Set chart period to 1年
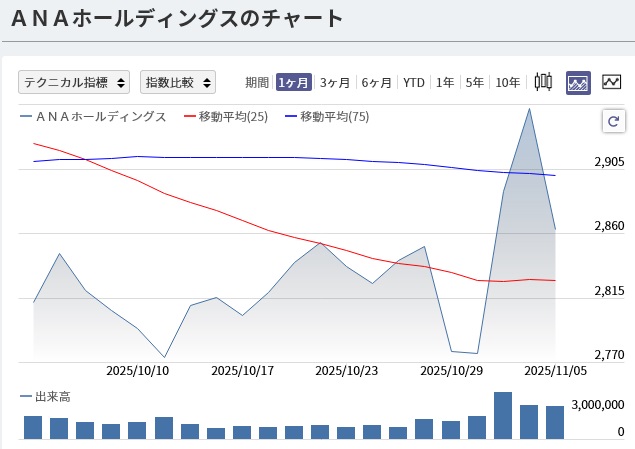The width and height of the screenshot is (635, 449). click(x=445, y=82)
